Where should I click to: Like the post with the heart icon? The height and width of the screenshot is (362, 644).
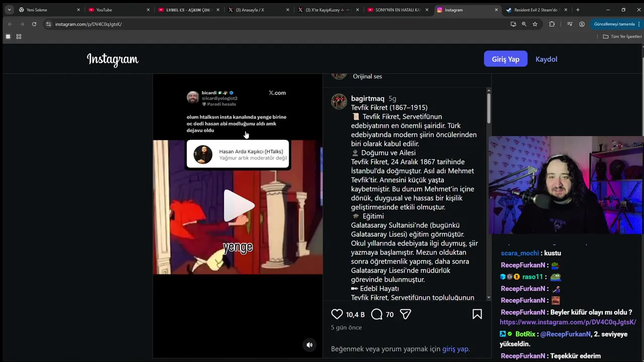pos(337,314)
